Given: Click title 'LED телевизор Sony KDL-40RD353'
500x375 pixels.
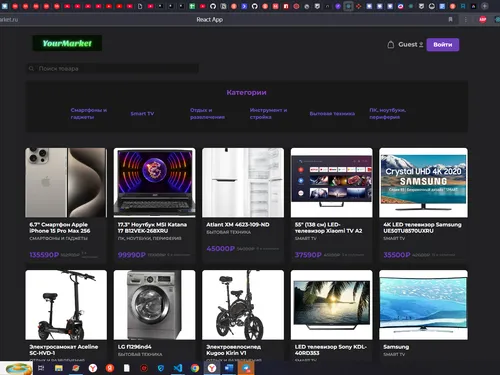Looking at the screenshot, I should (331, 350).
